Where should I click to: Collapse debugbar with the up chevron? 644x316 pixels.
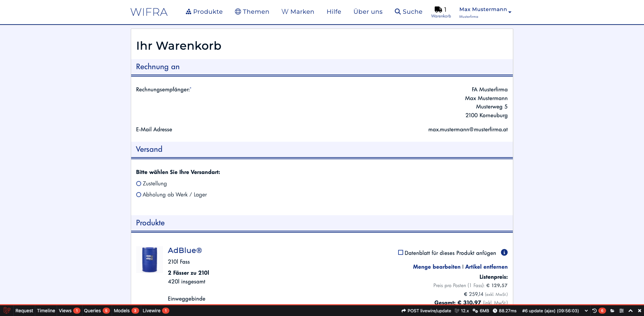point(630,311)
